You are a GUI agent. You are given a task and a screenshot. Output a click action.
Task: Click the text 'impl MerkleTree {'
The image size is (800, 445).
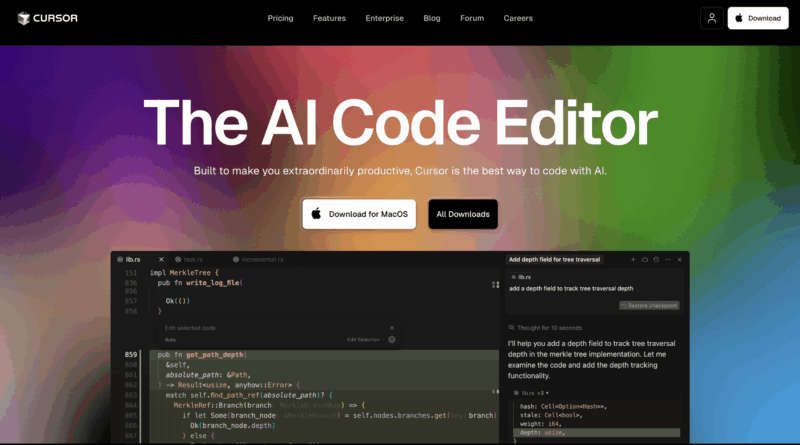point(184,273)
